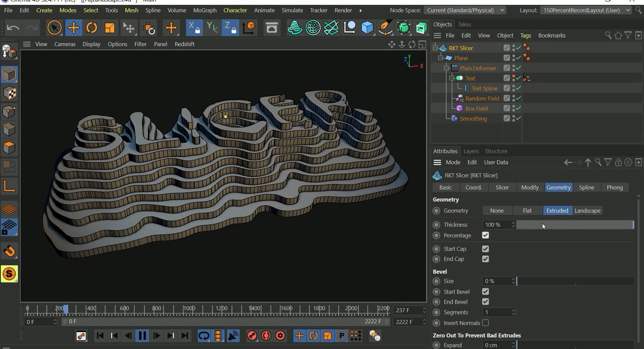Set Geometry type to None
The height and width of the screenshot is (349, 644).
pos(497,211)
